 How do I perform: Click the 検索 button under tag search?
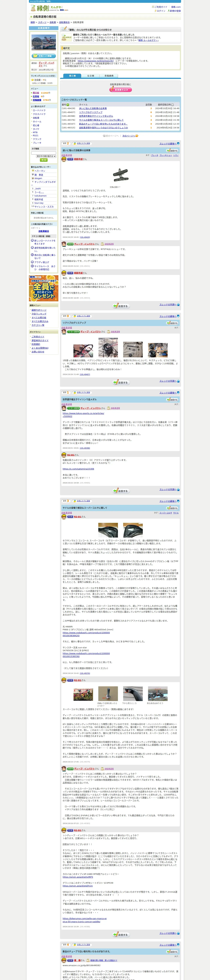pyautogui.click(x=44, y=160)
